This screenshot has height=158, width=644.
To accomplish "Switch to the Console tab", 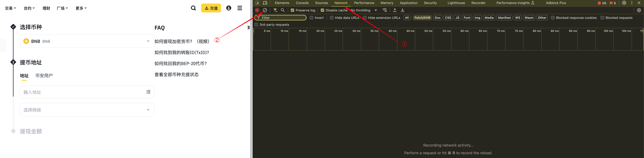I will coord(302,3).
